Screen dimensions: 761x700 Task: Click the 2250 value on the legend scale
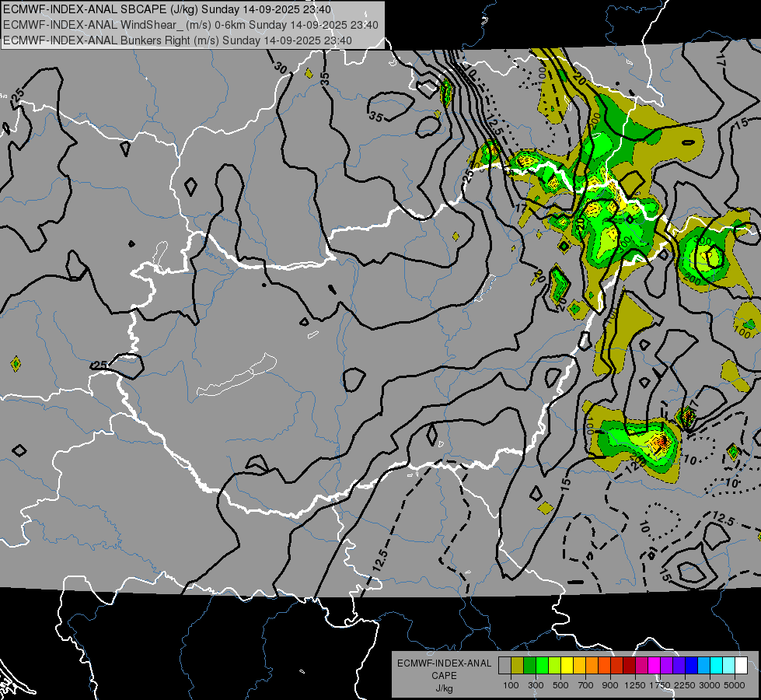tap(686, 685)
